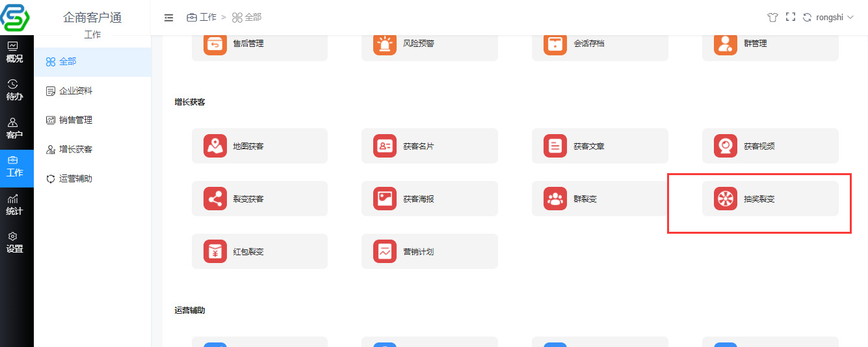Click the 地图获客 map icon

pyautogui.click(x=215, y=146)
